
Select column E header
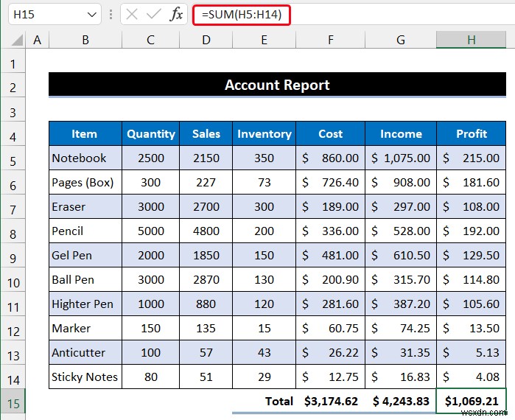tap(264, 40)
